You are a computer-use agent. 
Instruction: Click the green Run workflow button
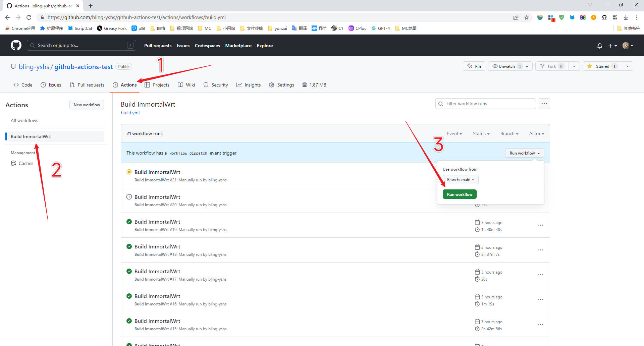(460, 194)
